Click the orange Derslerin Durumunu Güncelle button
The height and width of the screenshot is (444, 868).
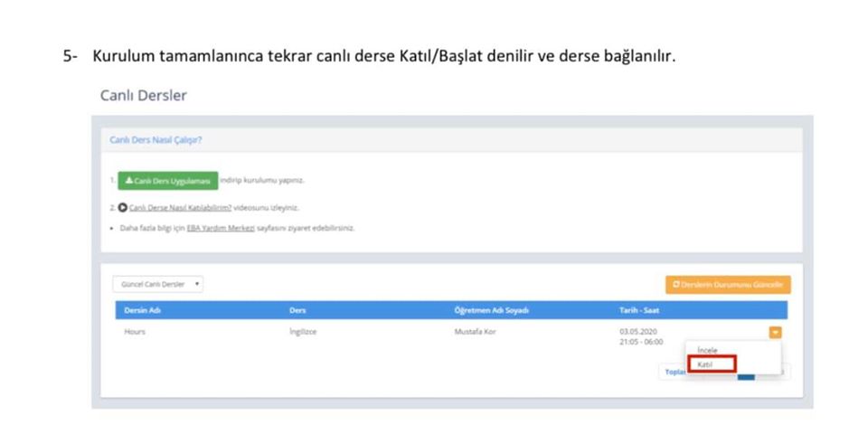tap(728, 285)
